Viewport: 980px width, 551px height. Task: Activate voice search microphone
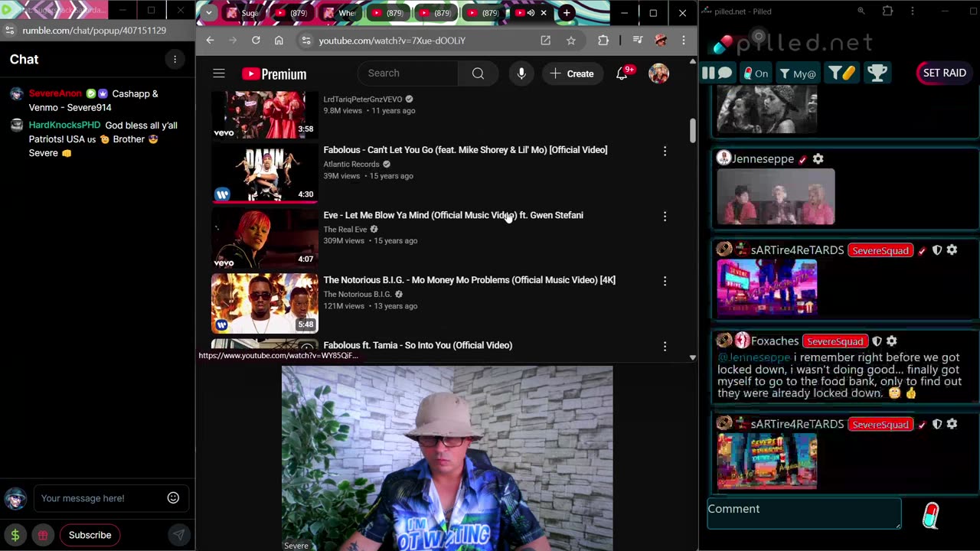click(521, 73)
